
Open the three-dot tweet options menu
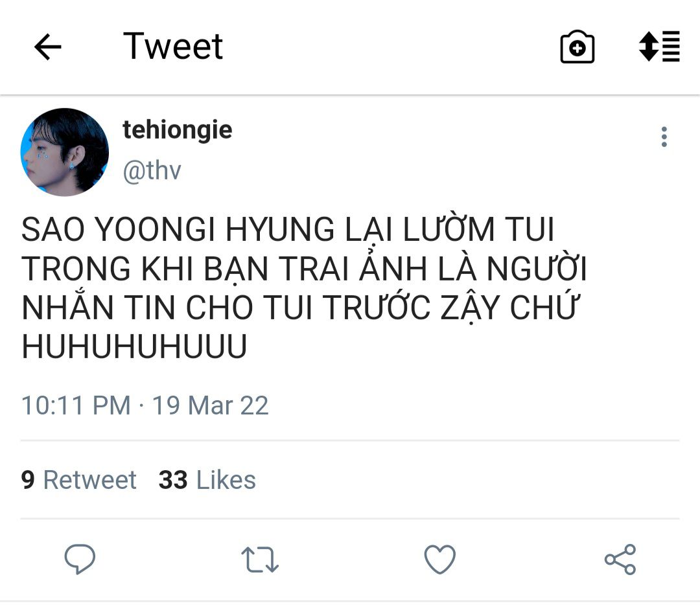pyautogui.click(x=664, y=137)
